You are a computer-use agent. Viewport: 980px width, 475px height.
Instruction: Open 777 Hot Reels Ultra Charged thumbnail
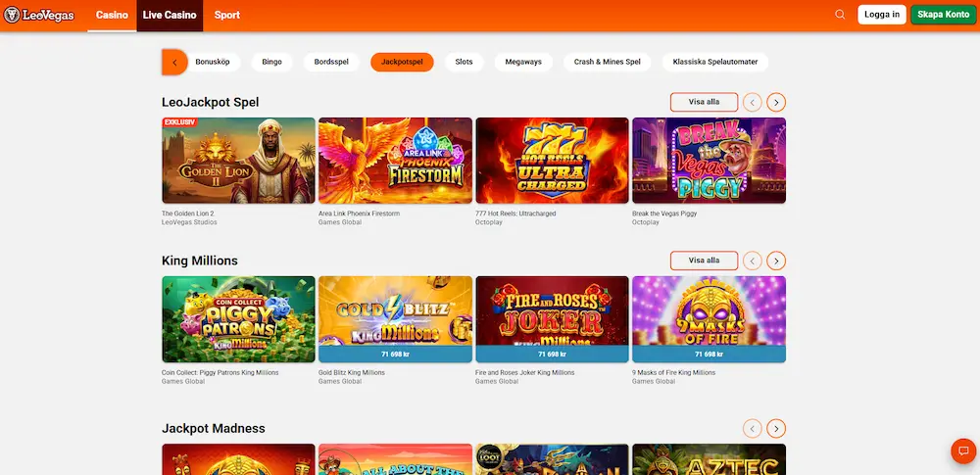552,161
